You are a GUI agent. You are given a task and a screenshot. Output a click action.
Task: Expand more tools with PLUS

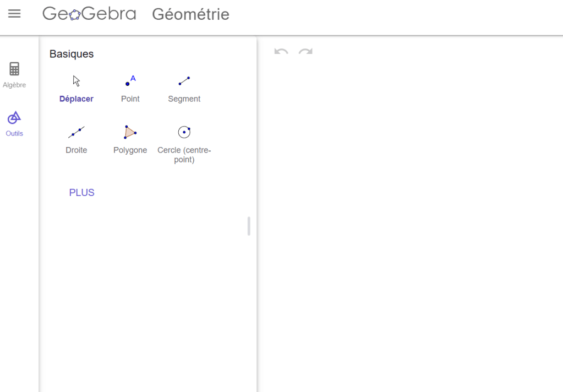pyautogui.click(x=81, y=193)
